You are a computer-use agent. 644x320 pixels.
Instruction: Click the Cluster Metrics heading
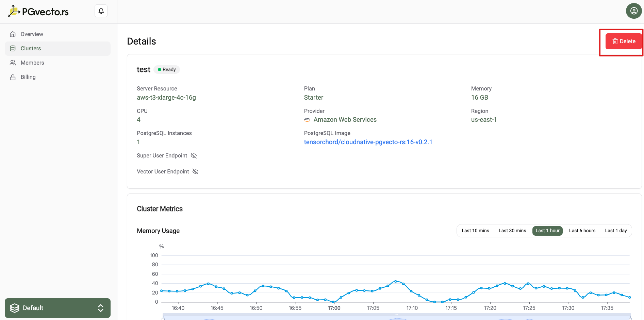pos(160,209)
